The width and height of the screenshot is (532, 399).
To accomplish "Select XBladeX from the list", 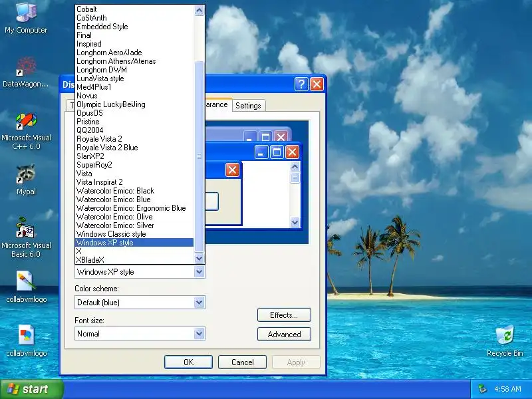I will tap(134, 260).
